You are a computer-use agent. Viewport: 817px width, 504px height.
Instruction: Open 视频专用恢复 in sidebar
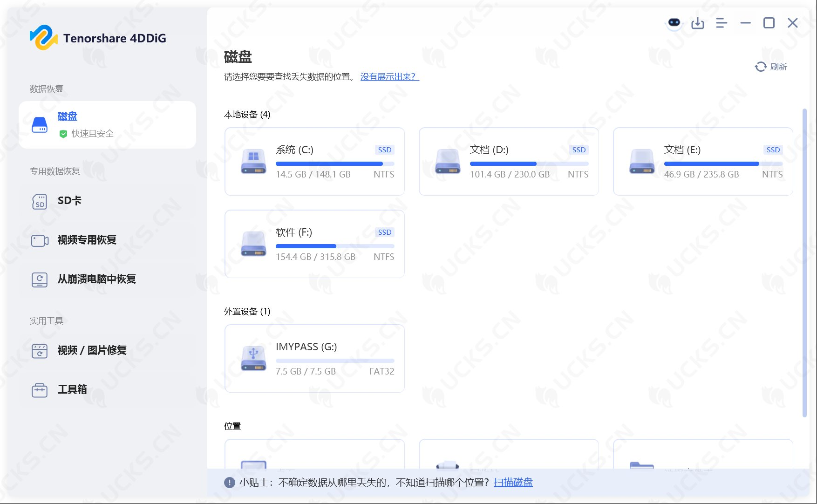(107, 240)
